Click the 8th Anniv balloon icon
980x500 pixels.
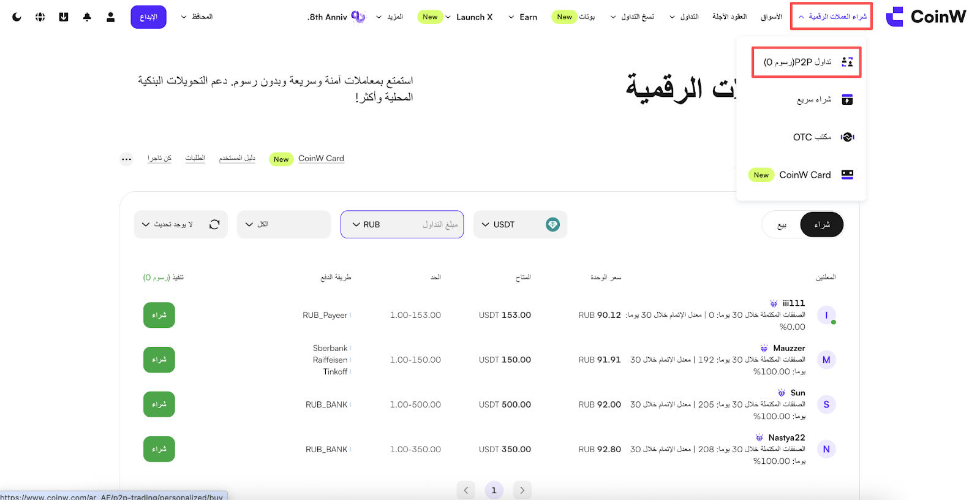pyautogui.click(x=358, y=17)
